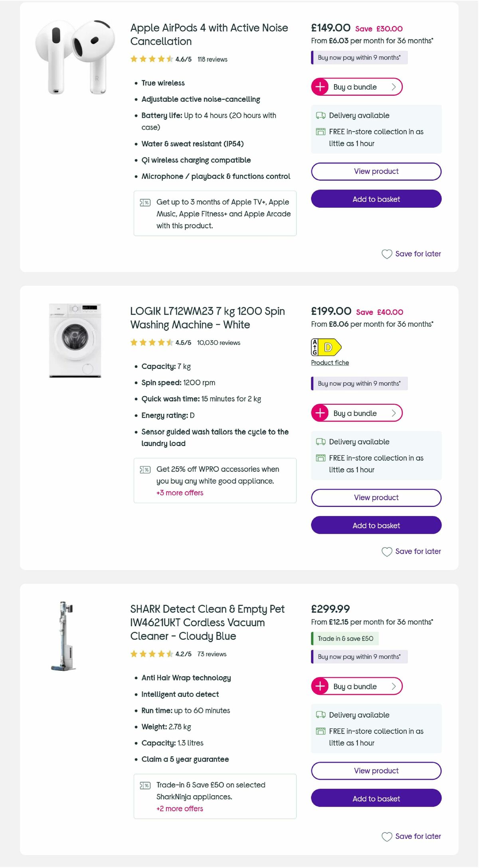
Task: Expand the +2 more offers for the Shark vacuum
Action: click(180, 809)
